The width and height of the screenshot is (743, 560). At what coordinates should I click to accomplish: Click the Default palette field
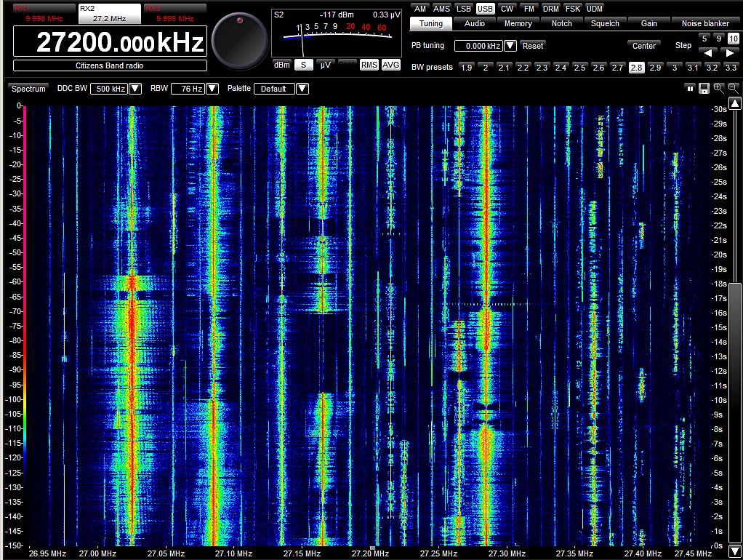pyautogui.click(x=275, y=89)
